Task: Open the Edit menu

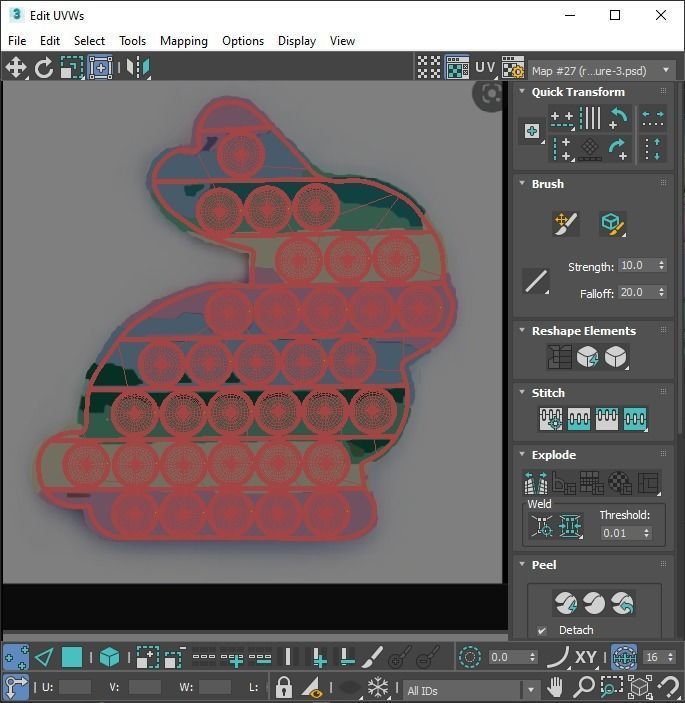Action: 50,41
